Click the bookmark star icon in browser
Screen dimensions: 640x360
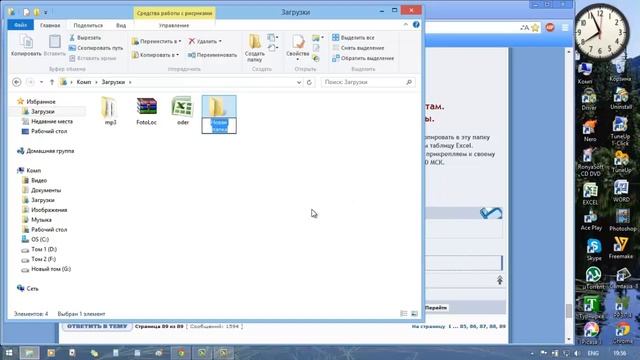[535, 27]
